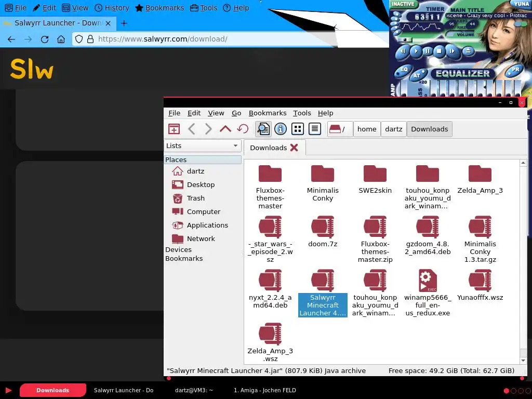
Task: Go forward in file manager history
Action: pos(208,129)
